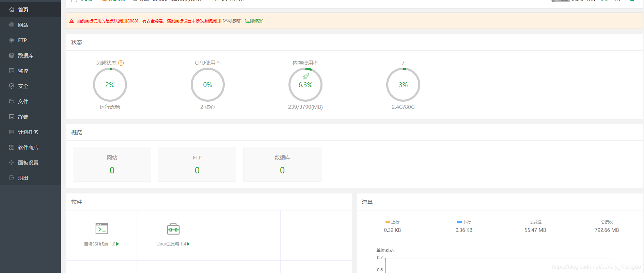644x273 pixels.
Task: Click the grid icon for 软件商店
Action: coord(12,147)
